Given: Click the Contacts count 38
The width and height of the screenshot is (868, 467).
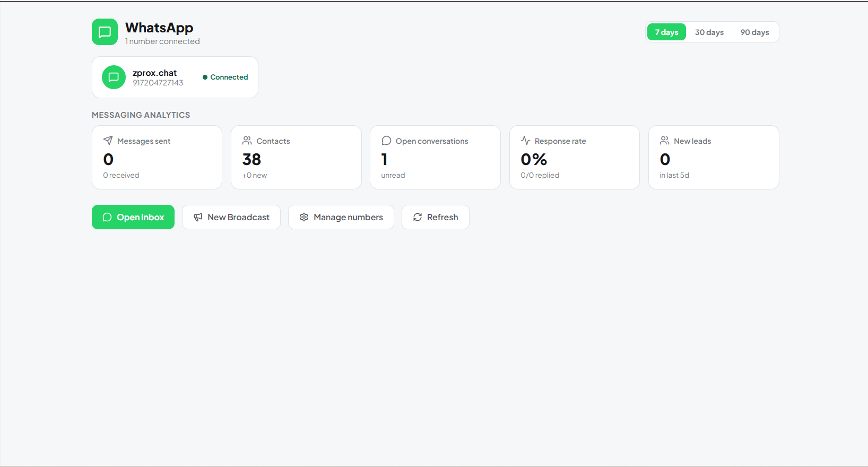Looking at the screenshot, I should click(251, 159).
